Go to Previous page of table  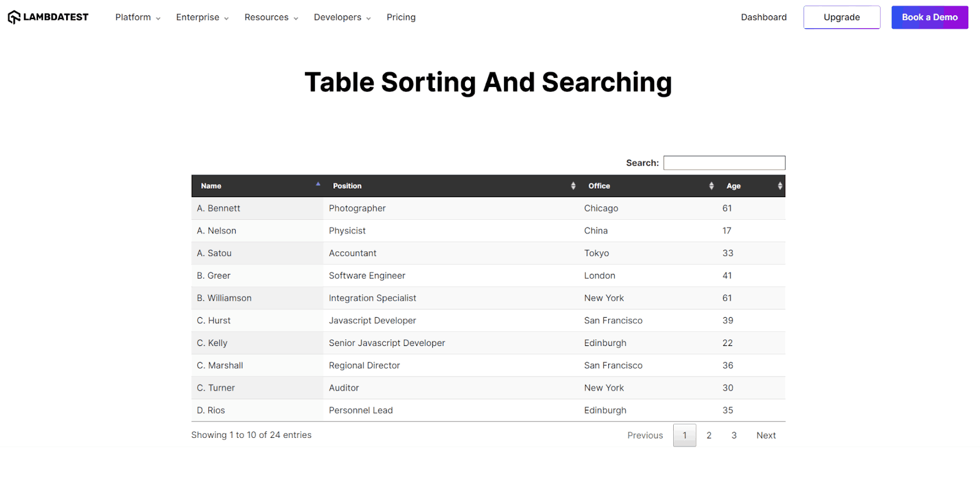click(x=645, y=435)
